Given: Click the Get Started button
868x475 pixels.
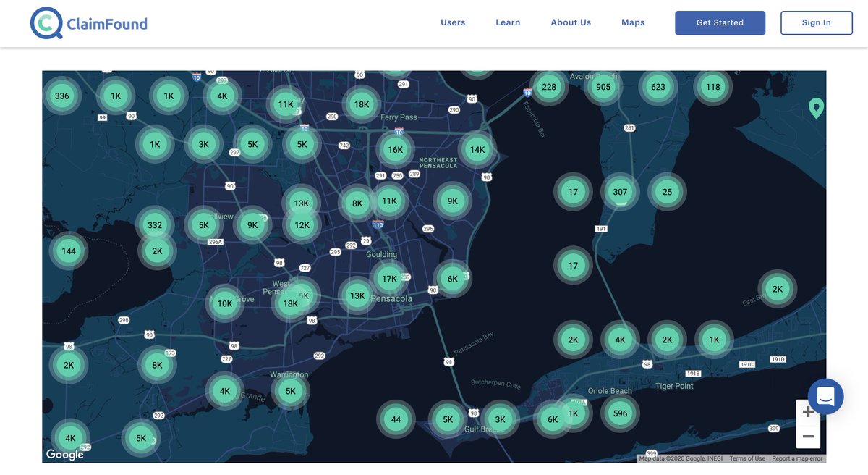Looking at the screenshot, I should 720,22.
